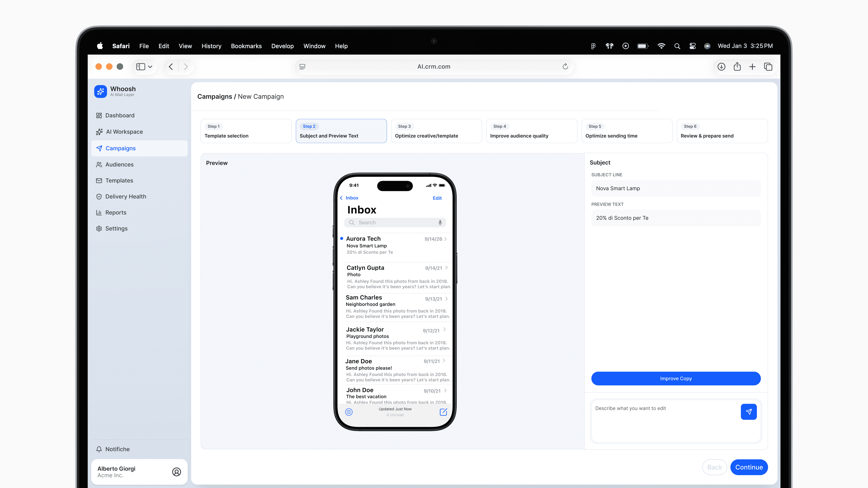Send the edit prompt with the paper-plane button
This screenshot has width=868, height=488.
pos(748,412)
